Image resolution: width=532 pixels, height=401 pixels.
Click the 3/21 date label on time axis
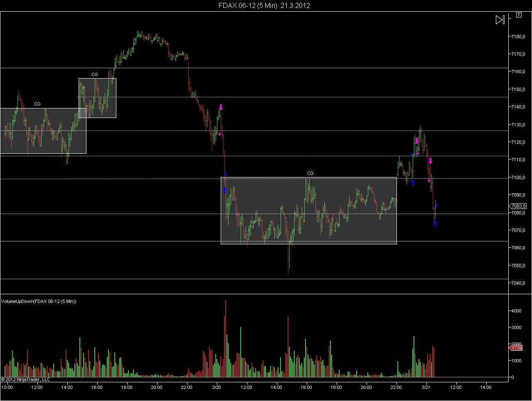coord(426,387)
